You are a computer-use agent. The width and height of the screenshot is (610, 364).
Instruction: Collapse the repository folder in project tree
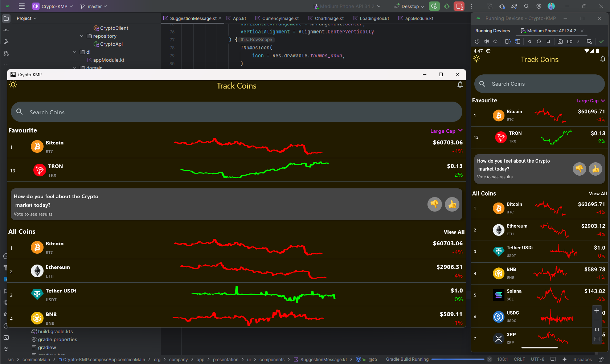[x=82, y=36]
